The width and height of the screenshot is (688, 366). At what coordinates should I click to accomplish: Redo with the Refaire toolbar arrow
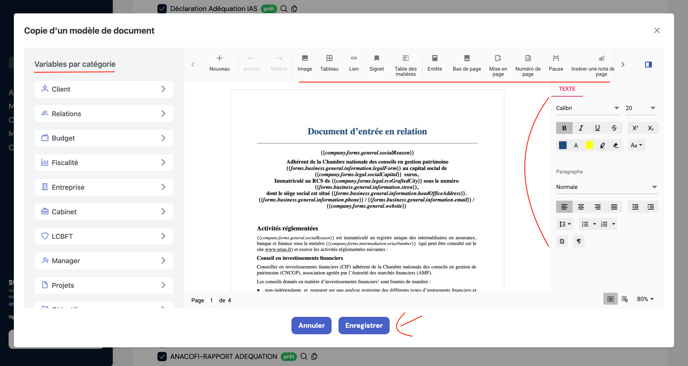click(x=279, y=63)
